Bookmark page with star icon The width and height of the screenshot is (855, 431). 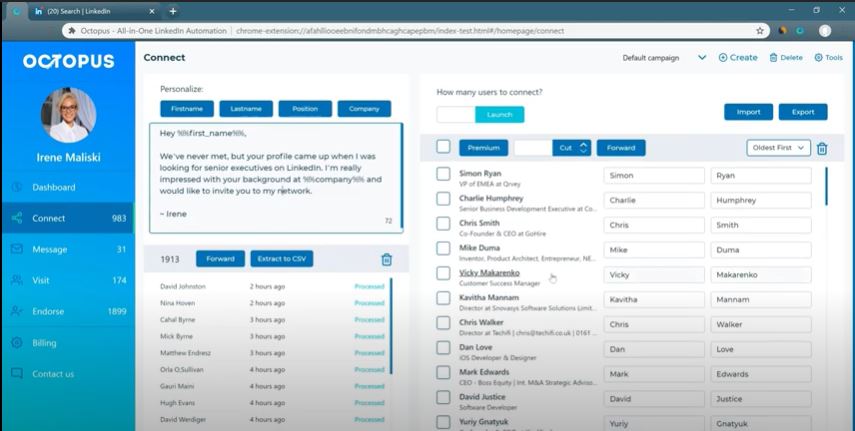[x=760, y=31]
